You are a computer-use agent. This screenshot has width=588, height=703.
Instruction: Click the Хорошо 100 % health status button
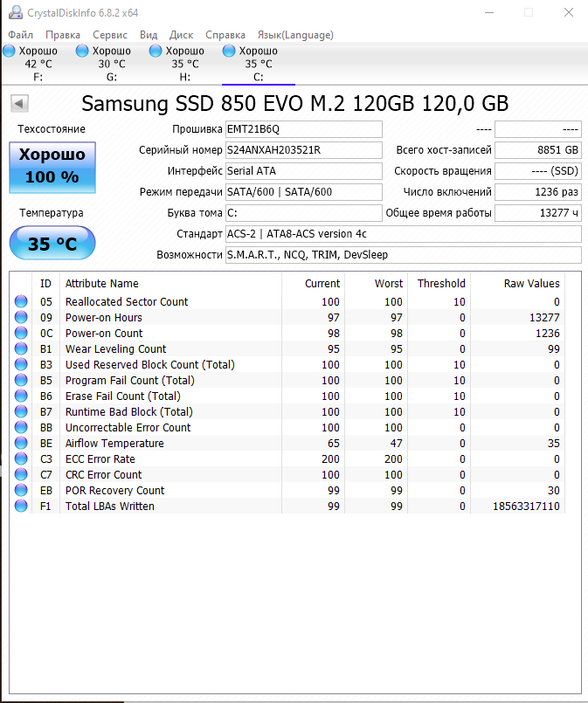point(52,168)
